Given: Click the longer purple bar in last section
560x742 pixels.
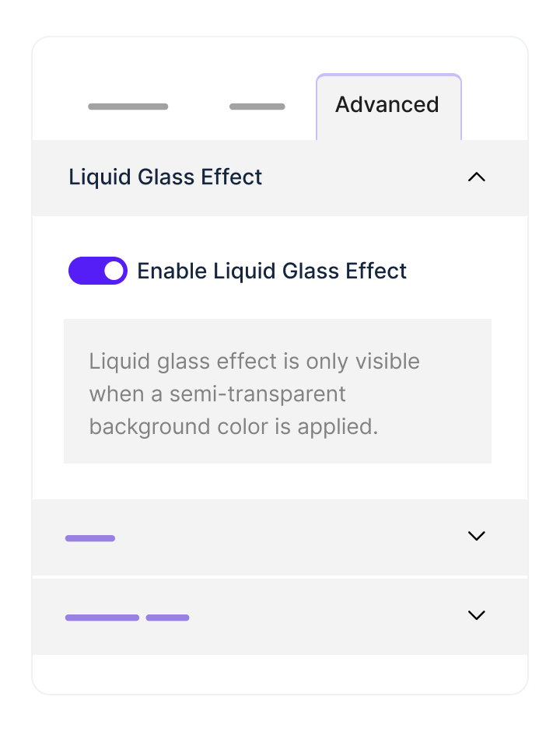Looking at the screenshot, I should tap(102, 618).
